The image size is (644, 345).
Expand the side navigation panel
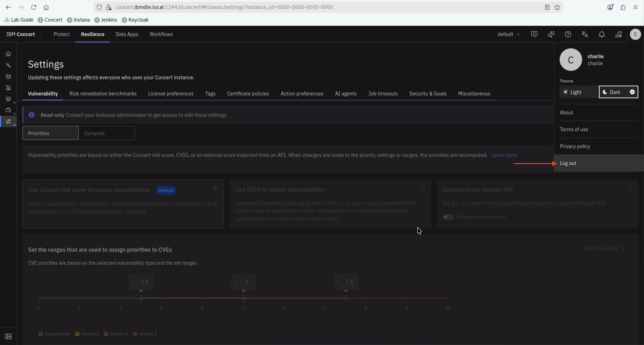coord(8,336)
